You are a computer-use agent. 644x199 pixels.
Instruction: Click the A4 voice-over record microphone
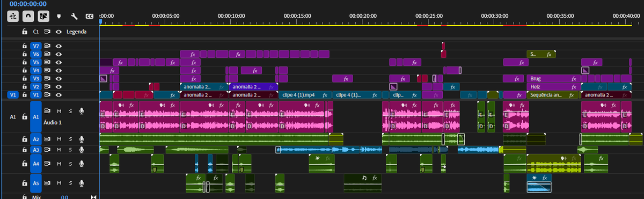click(x=82, y=163)
